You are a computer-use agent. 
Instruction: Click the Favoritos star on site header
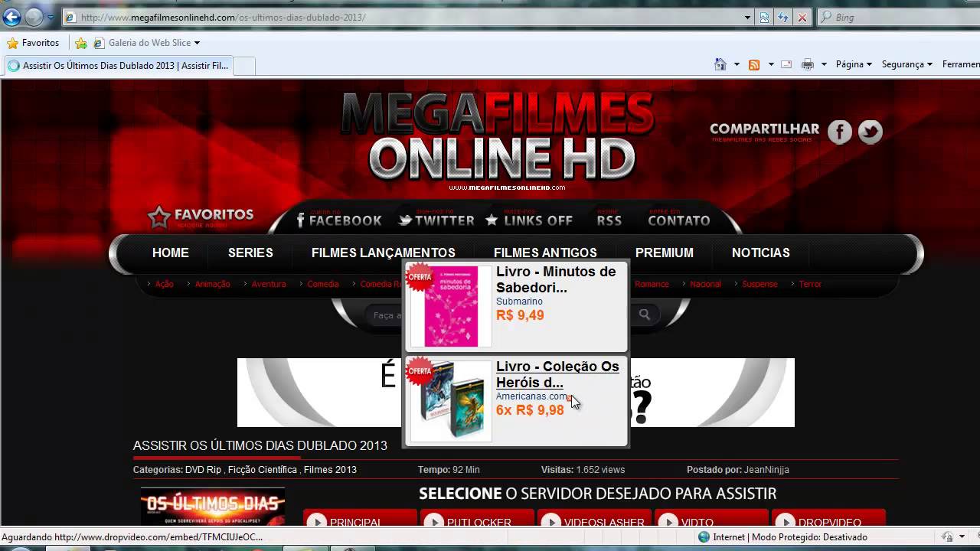pyautogui.click(x=158, y=217)
